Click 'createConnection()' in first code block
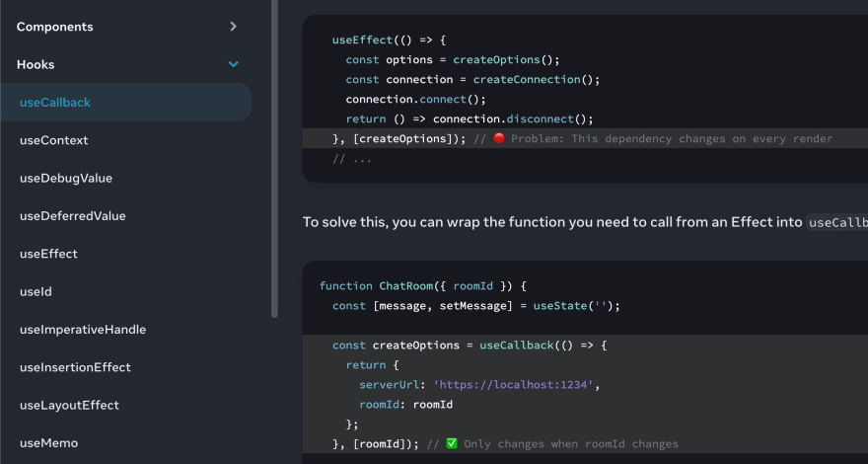The width and height of the screenshot is (868, 464). tap(533, 79)
